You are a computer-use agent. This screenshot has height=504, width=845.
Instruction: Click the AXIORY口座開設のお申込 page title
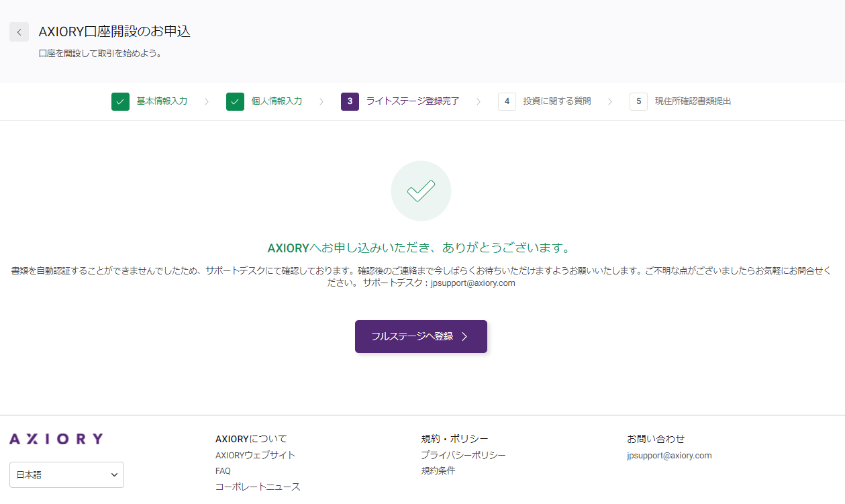[115, 32]
